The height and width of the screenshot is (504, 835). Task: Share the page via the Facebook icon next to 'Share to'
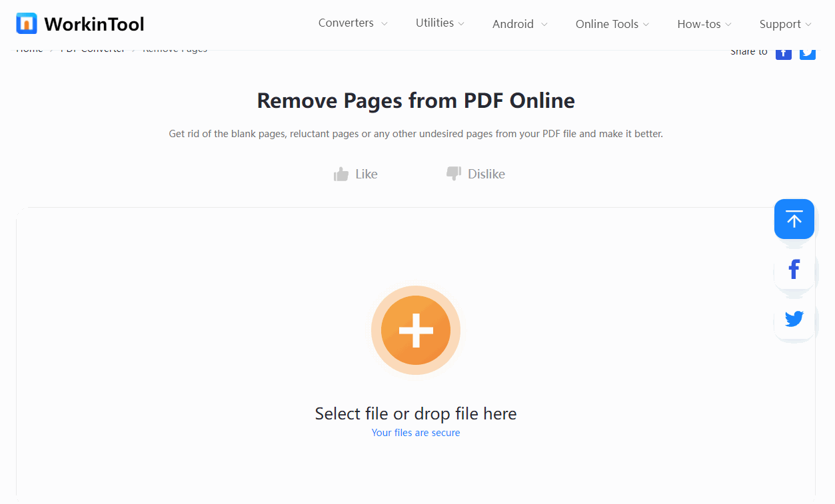(x=783, y=52)
